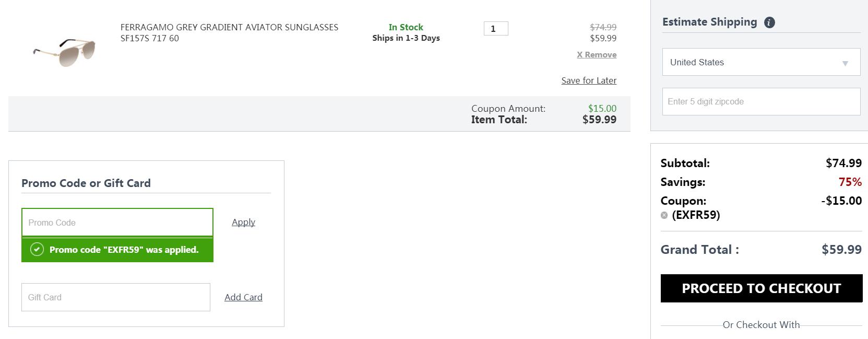Click the 5 digit zipcode field
868x339 pixels.
tap(761, 101)
